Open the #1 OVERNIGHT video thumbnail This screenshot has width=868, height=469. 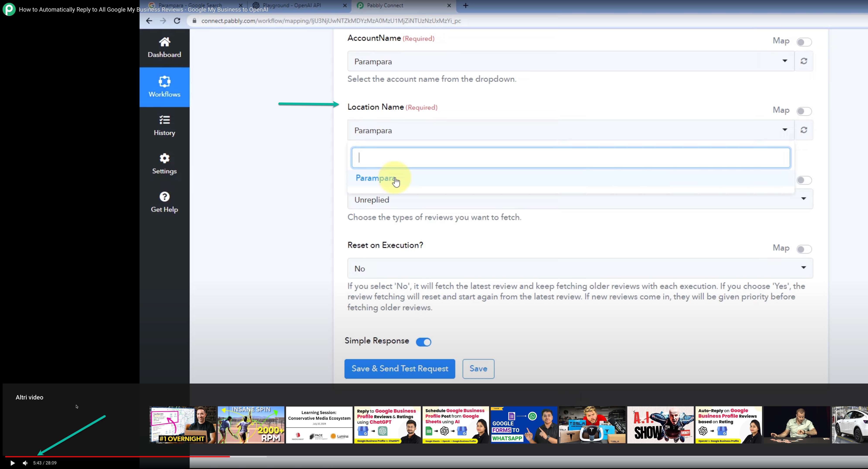(183, 425)
